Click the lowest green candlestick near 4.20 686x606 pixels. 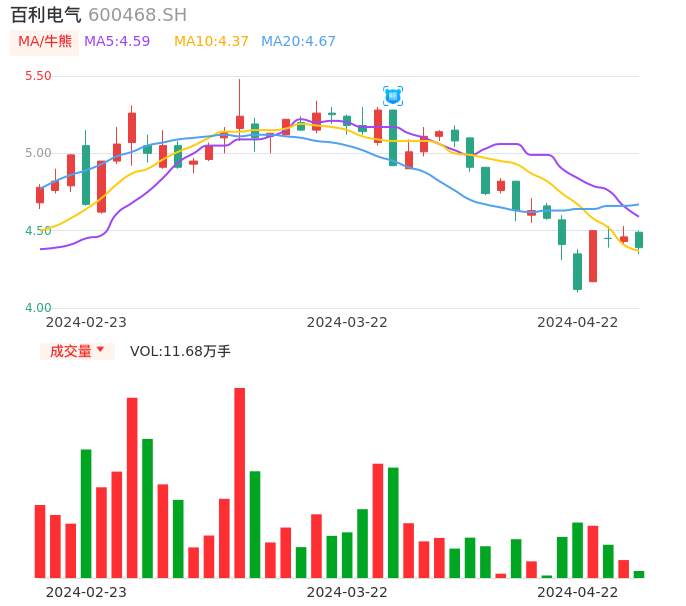click(577, 271)
